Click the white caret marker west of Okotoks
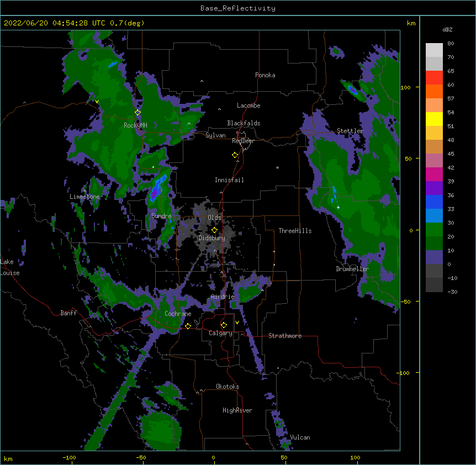The height and width of the screenshot is (465, 476). (201, 390)
